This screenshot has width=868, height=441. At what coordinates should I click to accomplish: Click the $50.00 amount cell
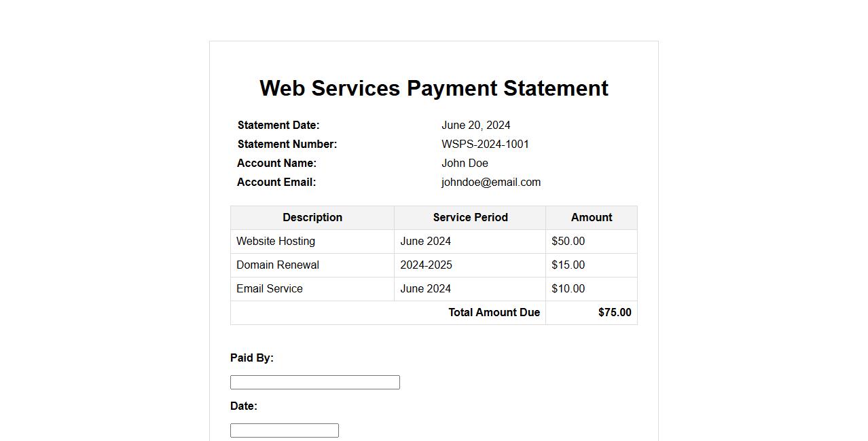568,241
